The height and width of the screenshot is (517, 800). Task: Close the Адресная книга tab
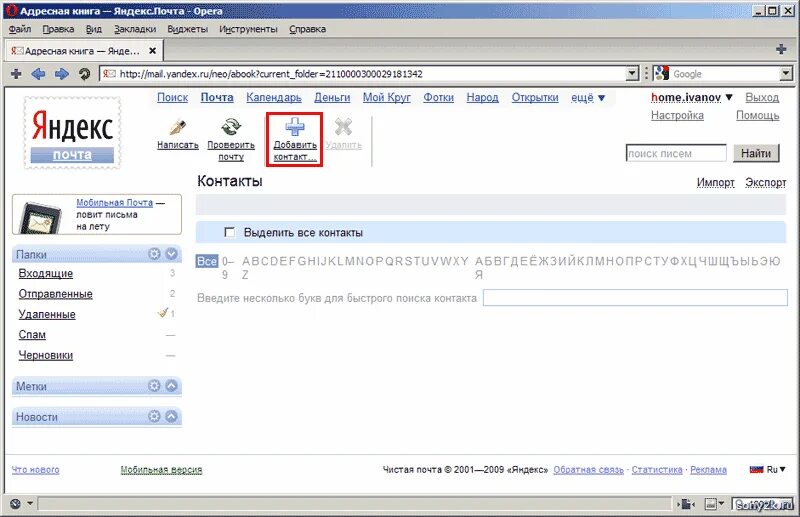[152, 51]
